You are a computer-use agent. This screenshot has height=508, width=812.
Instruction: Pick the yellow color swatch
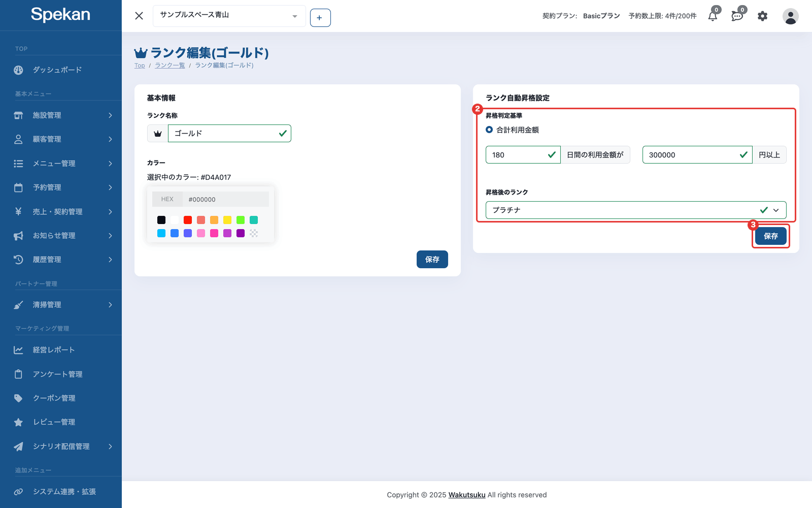pos(227,220)
